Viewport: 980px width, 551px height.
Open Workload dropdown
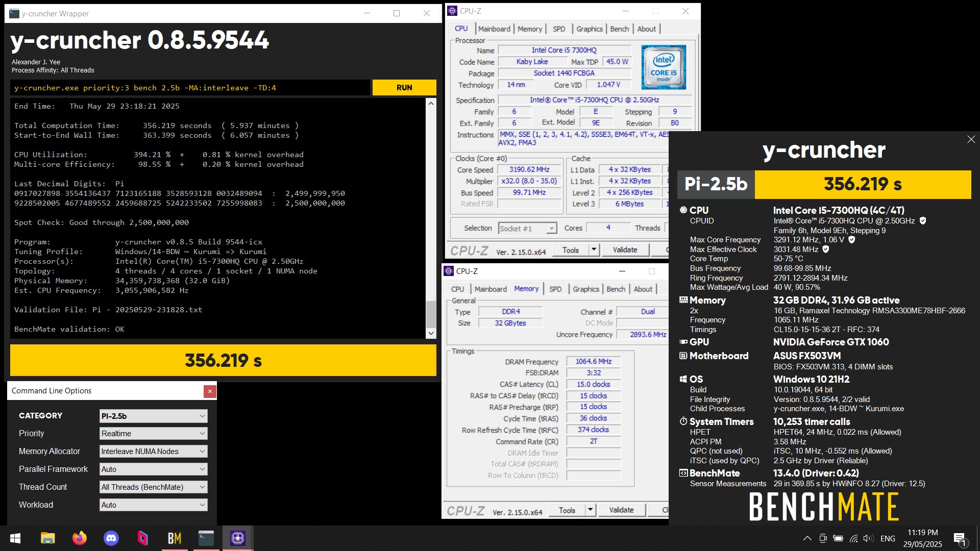[153, 505]
